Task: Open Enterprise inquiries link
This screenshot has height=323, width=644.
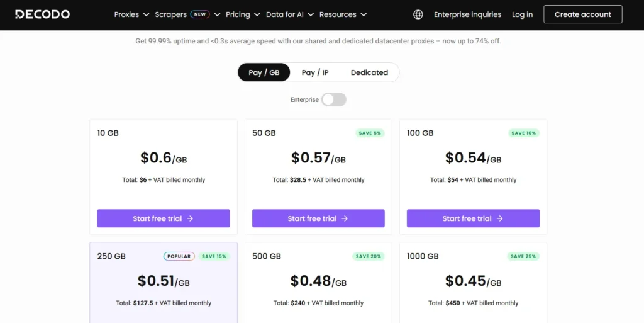Action: 467,14
